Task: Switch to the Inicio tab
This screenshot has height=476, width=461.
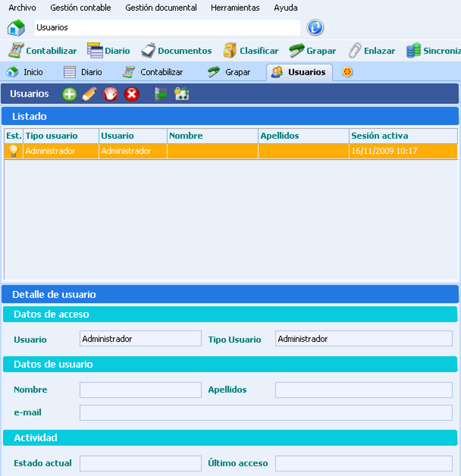Action: 24,72
